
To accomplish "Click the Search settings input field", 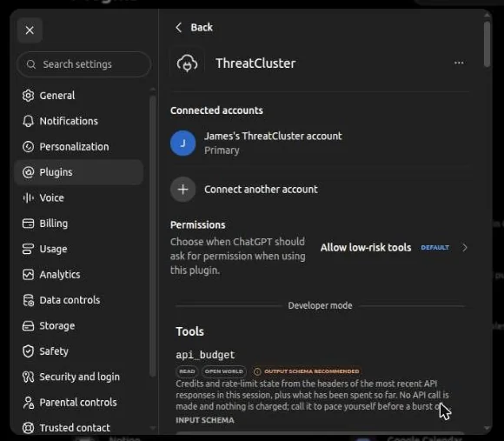I will click(x=83, y=64).
